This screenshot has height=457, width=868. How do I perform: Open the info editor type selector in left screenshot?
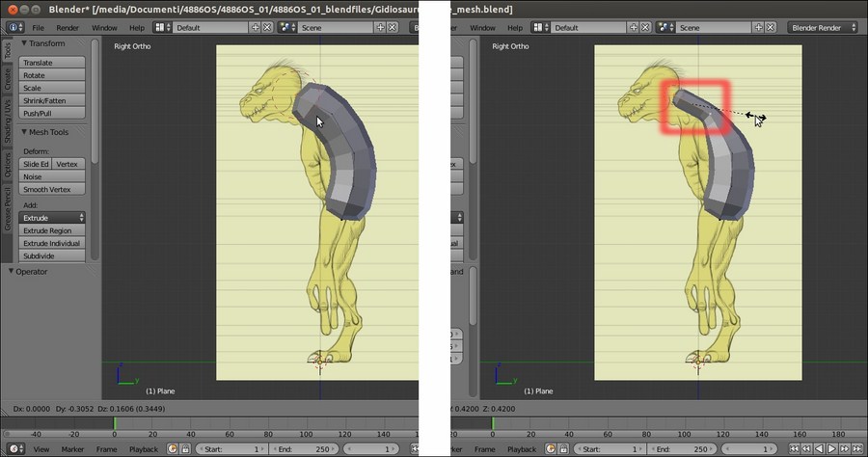point(14,27)
